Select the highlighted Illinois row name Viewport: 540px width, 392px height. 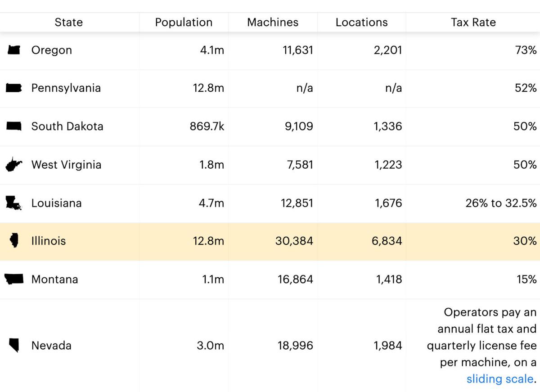(49, 241)
